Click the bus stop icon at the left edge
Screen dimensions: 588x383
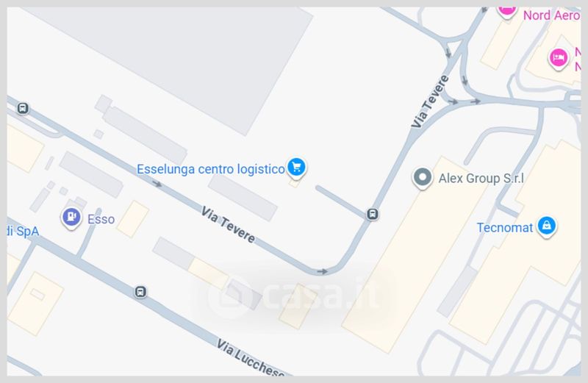(x=23, y=108)
